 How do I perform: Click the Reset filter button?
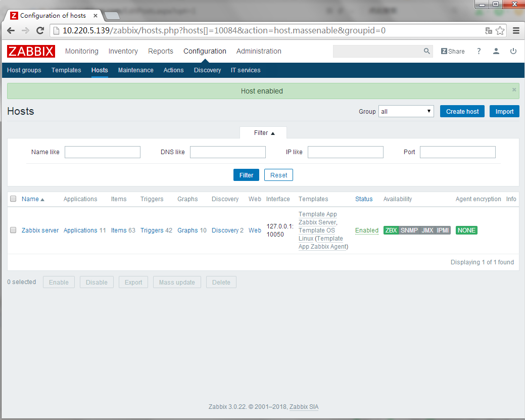tap(278, 175)
